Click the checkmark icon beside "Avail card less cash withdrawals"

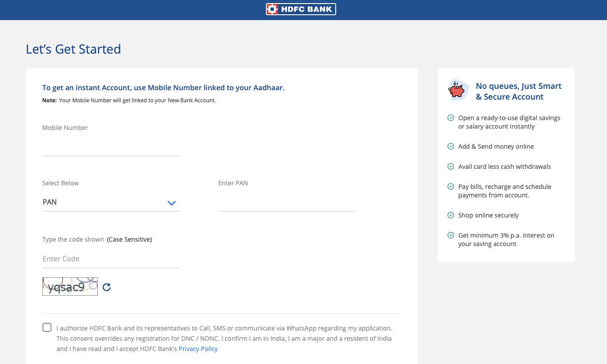(x=451, y=167)
